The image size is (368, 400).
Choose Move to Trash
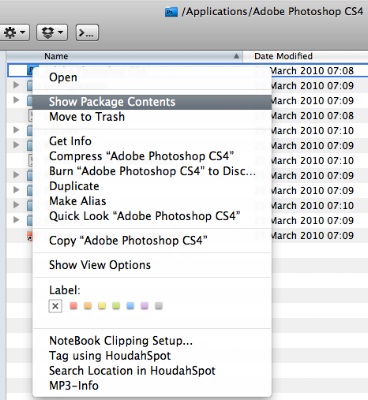[152, 117]
